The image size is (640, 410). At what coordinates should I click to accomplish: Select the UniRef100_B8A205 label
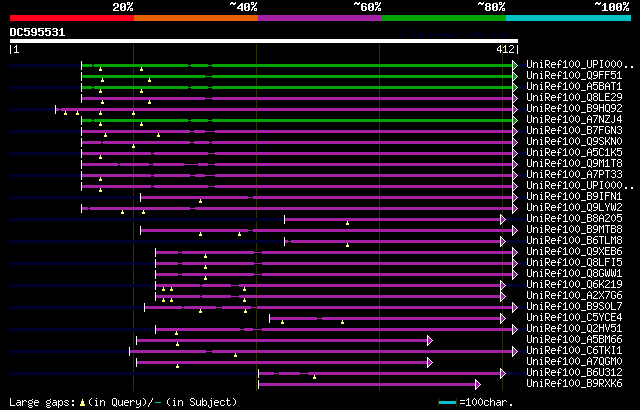click(x=574, y=219)
